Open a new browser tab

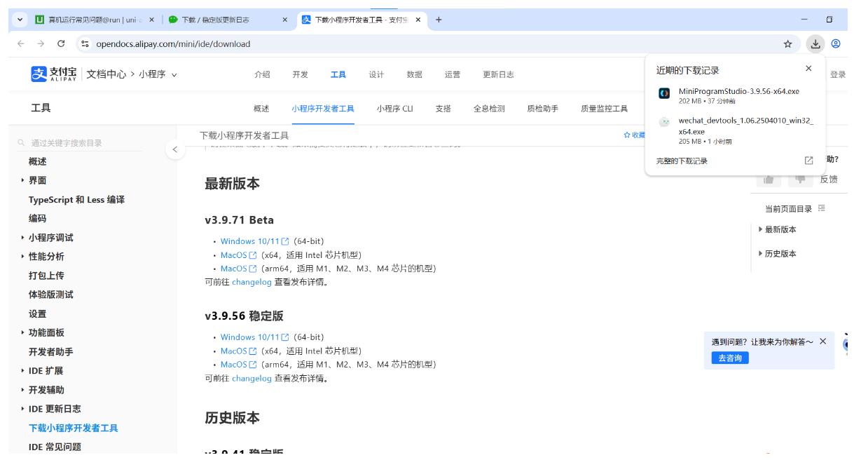[x=439, y=20]
